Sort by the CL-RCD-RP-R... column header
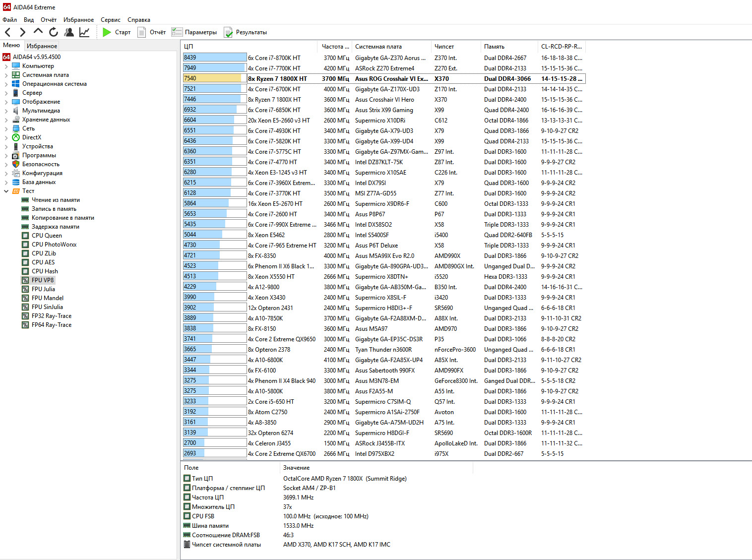 562,47
